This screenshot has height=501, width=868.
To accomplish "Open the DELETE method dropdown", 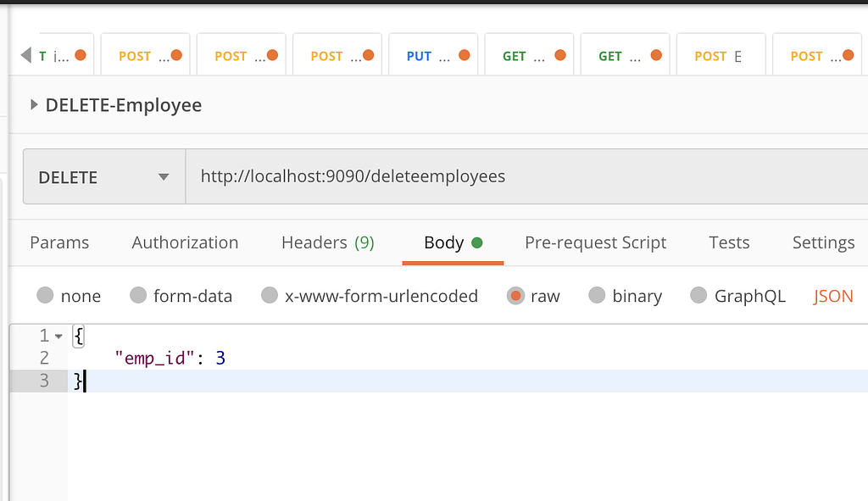I will (x=104, y=176).
